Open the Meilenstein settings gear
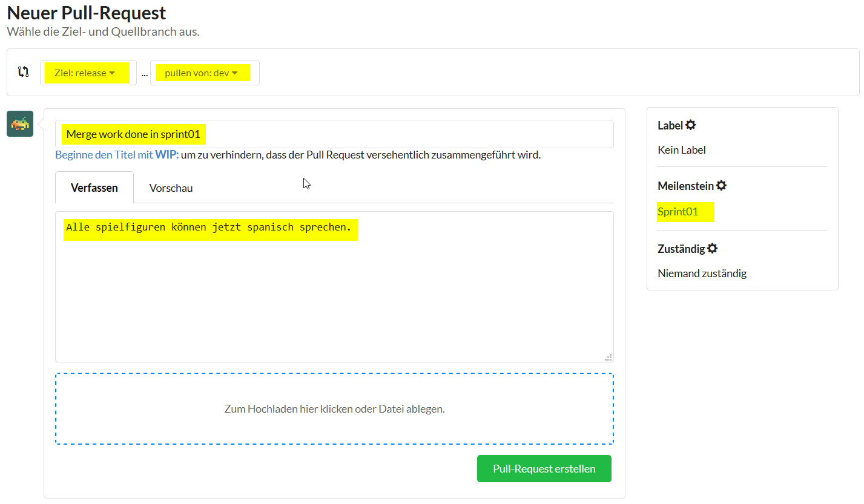864x504 pixels. pyautogui.click(x=721, y=186)
